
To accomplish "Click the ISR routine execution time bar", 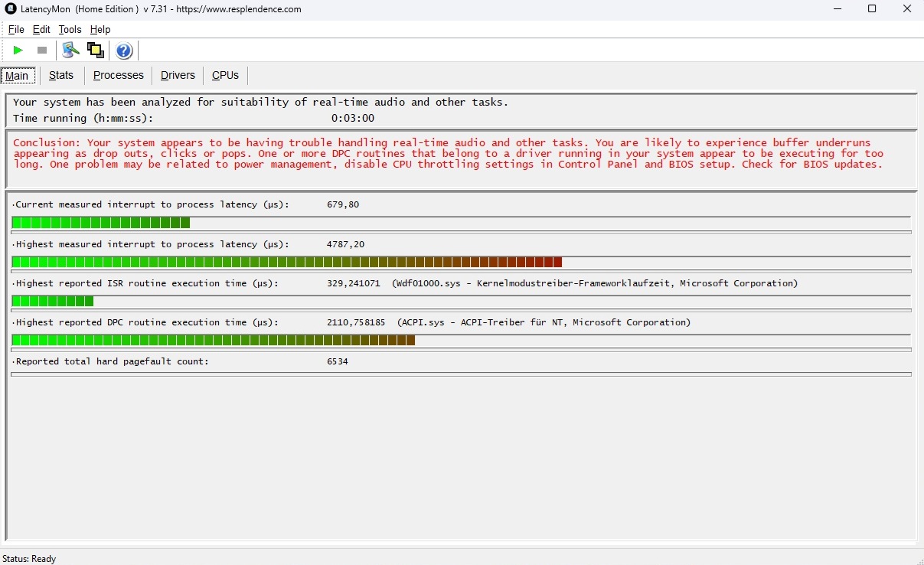I will point(53,301).
